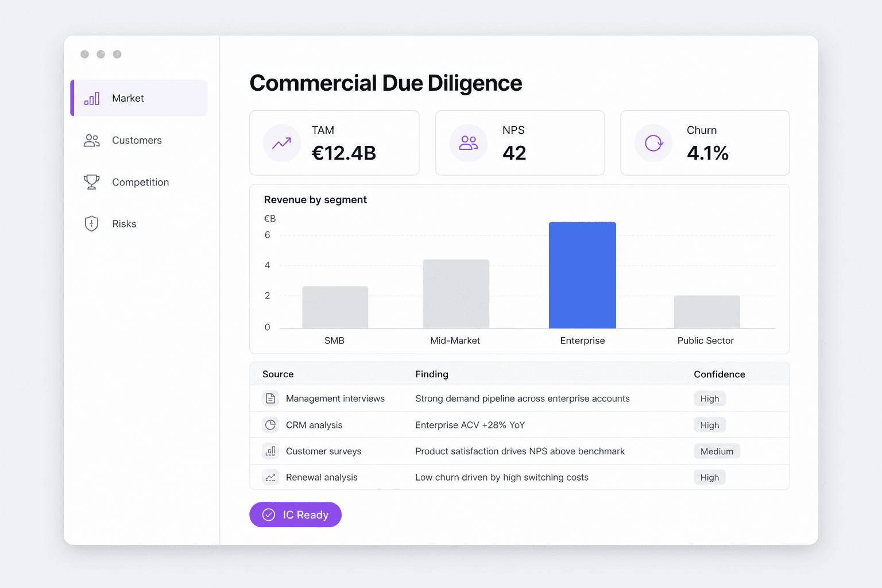Click the Risks shield icon
The width and height of the screenshot is (882, 588).
91,224
